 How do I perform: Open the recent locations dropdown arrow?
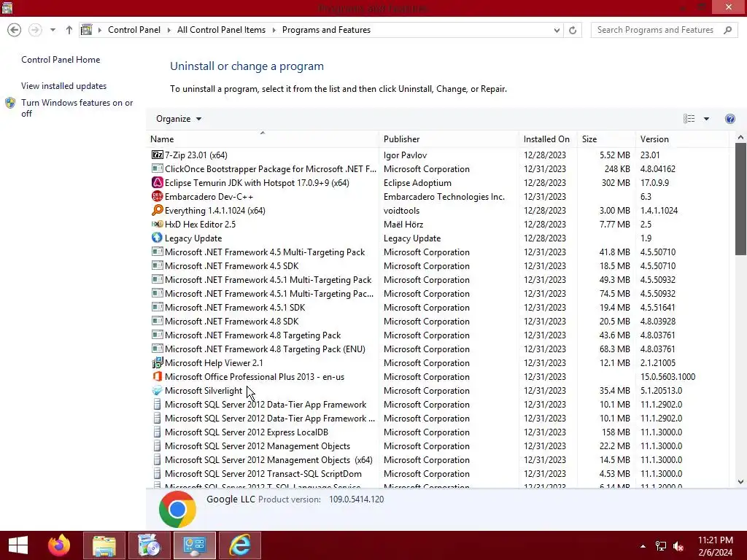pos(53,30)
